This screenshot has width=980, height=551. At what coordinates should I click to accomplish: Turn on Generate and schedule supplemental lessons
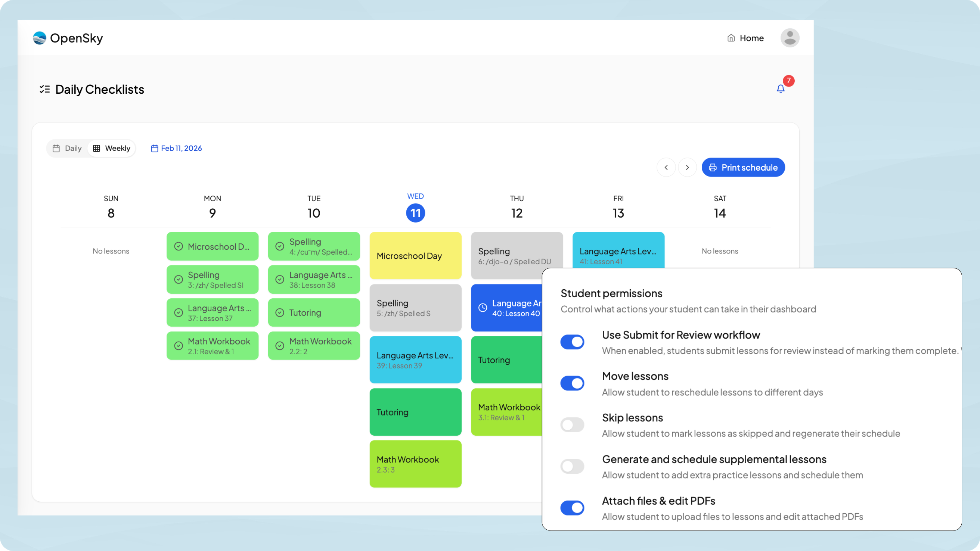(x=572, y=466)
